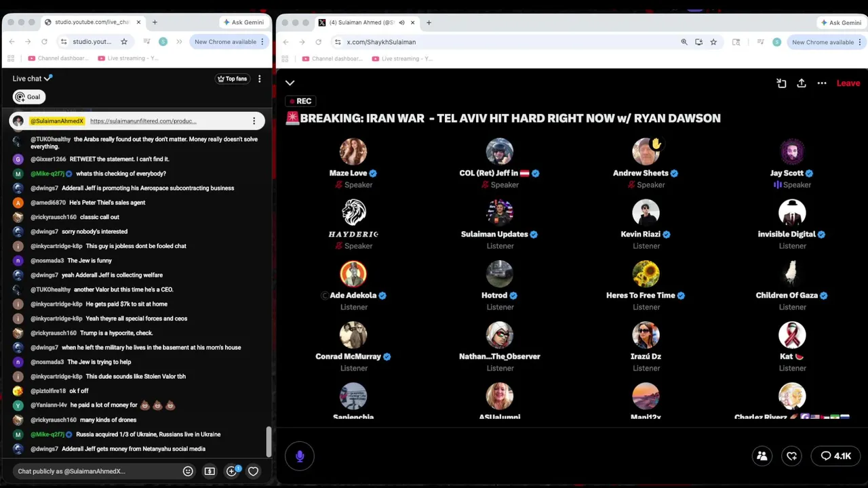
Task: Reload the YouTube Studio window page
Action: click(x=45, y=41)
